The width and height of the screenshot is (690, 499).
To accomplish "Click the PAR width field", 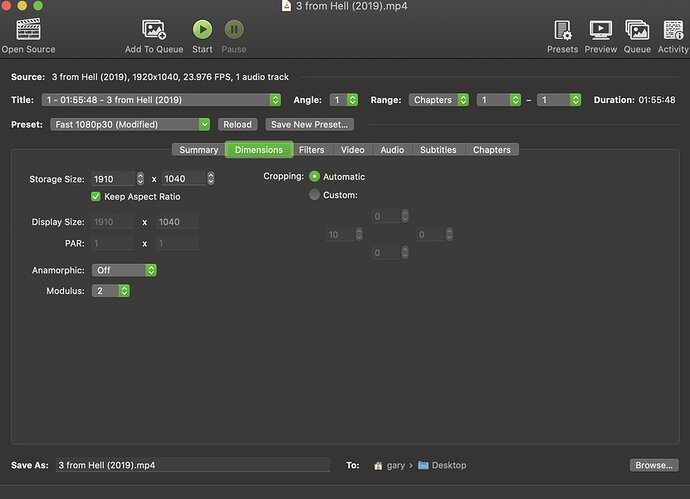I will pos(112,243).
